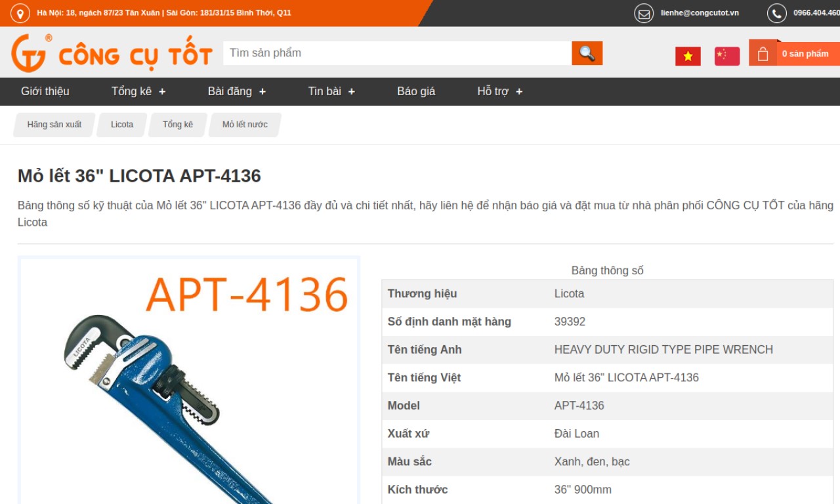Select the Bảng thông số table caption

click(608, 270)
